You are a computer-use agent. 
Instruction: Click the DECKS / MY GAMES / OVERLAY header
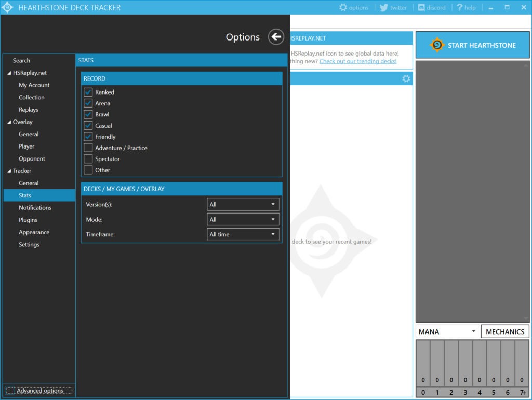pos(181,189)
